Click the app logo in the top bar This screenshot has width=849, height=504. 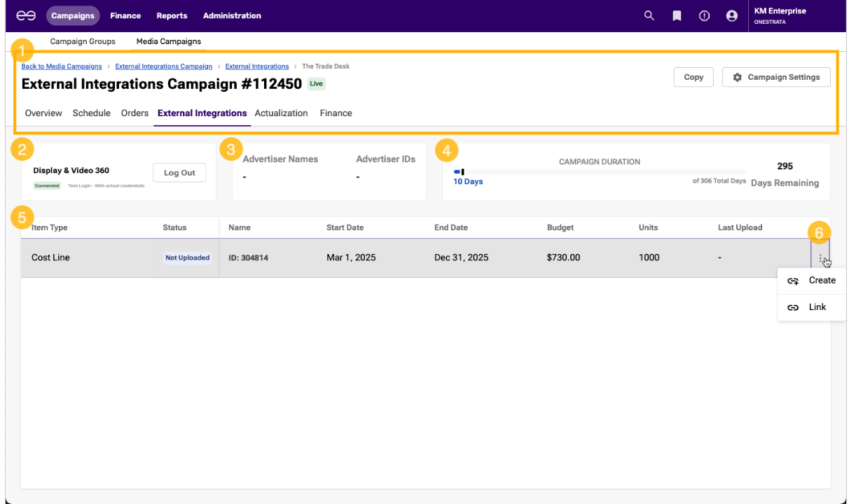click(26, 15)
